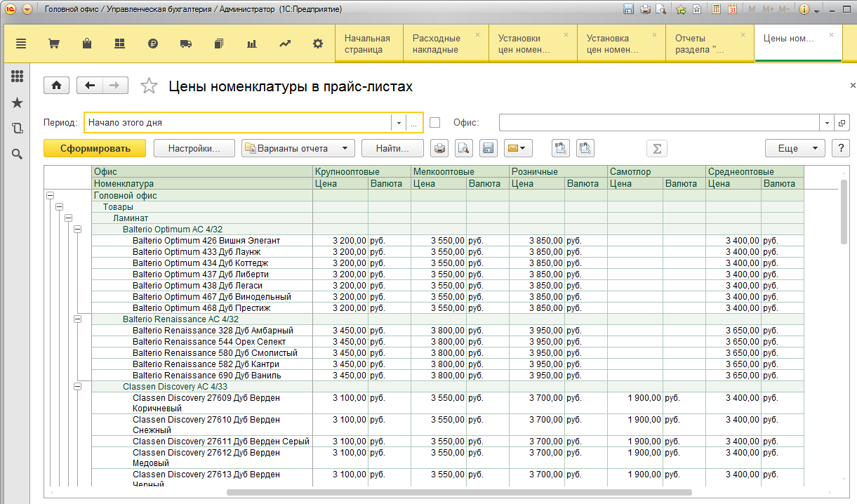
Task: Open the trend line analytics section icon
Action: click(285, 44)
